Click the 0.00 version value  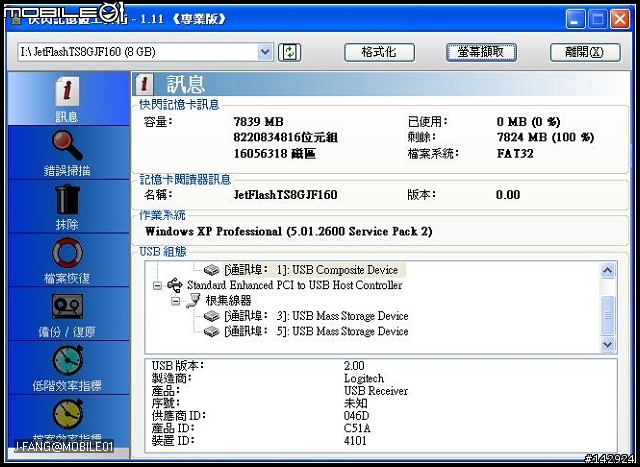(x=508, y=195)
